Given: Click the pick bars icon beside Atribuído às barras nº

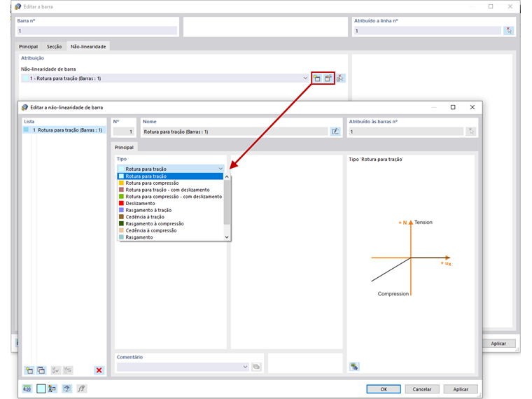Looking at the screenshot, I should [471, 132].
